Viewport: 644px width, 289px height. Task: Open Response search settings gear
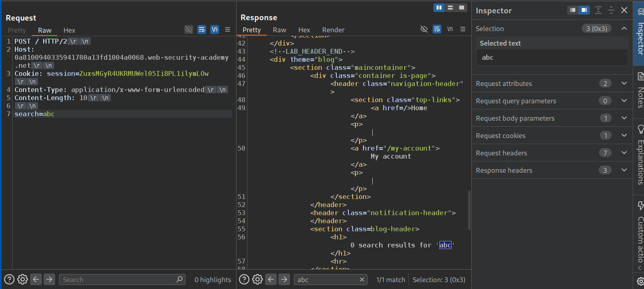click(258, 279)
